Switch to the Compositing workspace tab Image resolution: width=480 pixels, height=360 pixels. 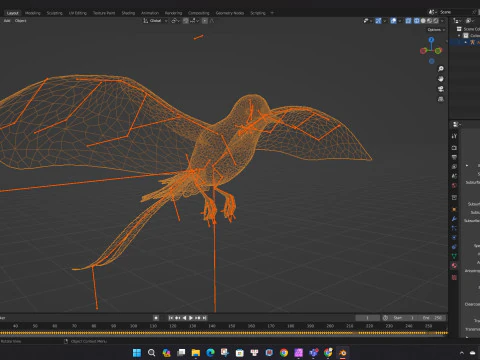click(x=199, y=13)
